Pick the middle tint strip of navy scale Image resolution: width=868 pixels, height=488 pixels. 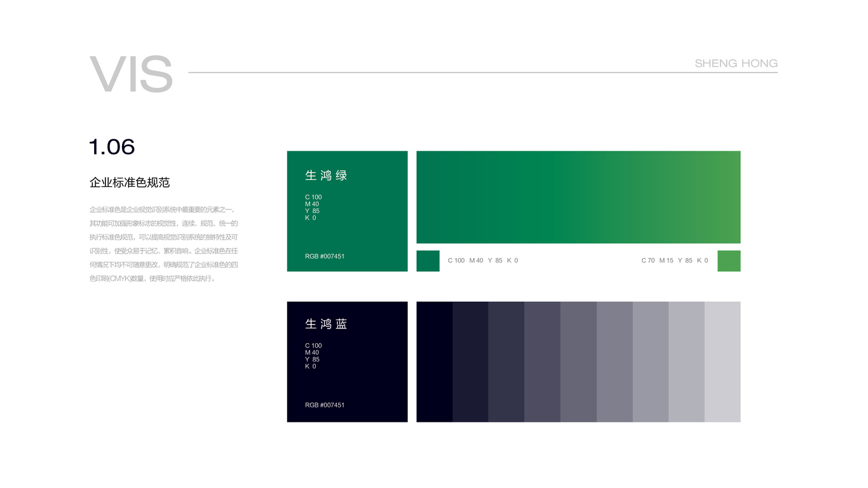(x=578, y=362)
